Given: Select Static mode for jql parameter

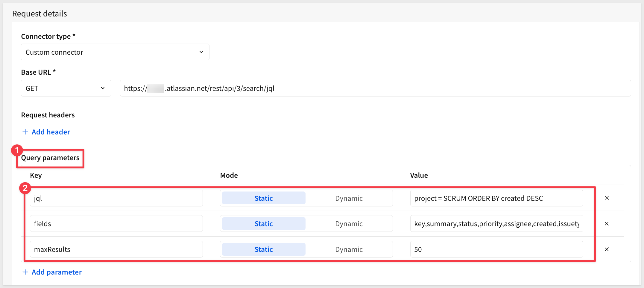Looking at the screenshot, I should 263,198.
